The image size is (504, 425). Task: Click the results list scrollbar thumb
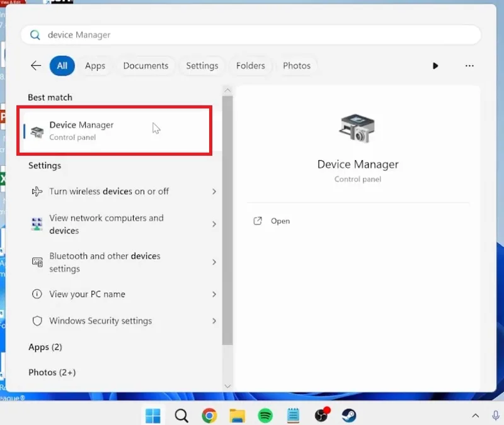point(227,221)
